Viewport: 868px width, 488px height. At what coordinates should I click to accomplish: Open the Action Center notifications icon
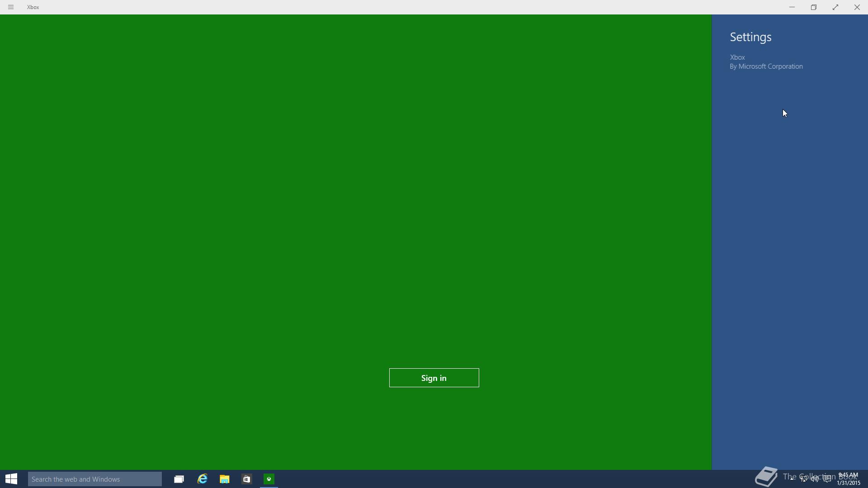click(x=827, y=479)
